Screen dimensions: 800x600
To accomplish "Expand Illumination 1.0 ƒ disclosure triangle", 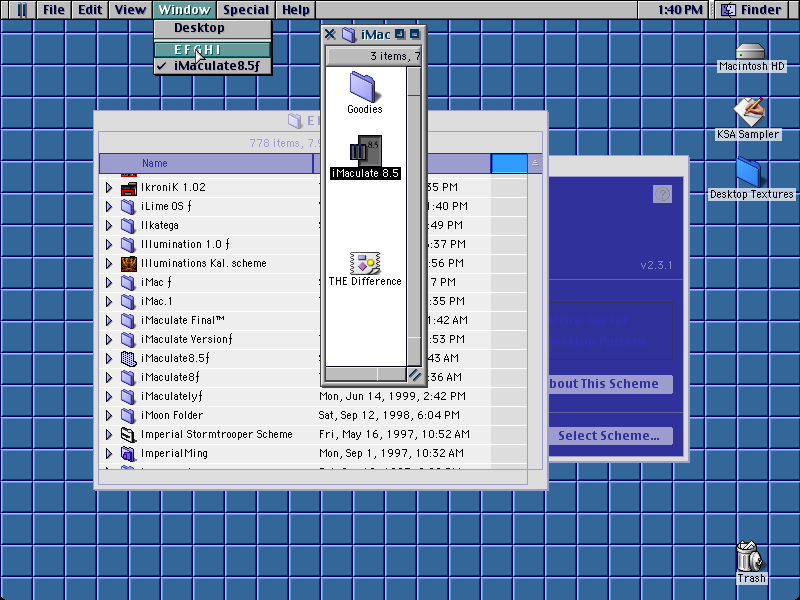I will pyautogui.click(x=109, y=244).
